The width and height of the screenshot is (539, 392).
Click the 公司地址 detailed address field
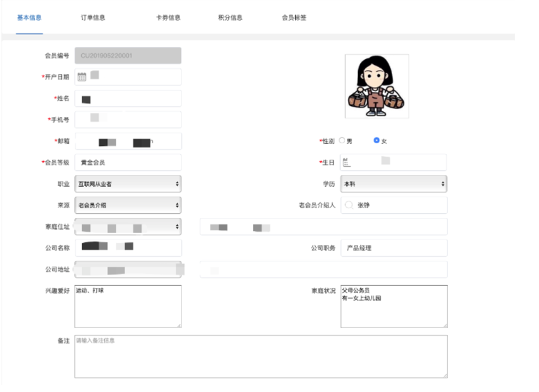(324, 269)
